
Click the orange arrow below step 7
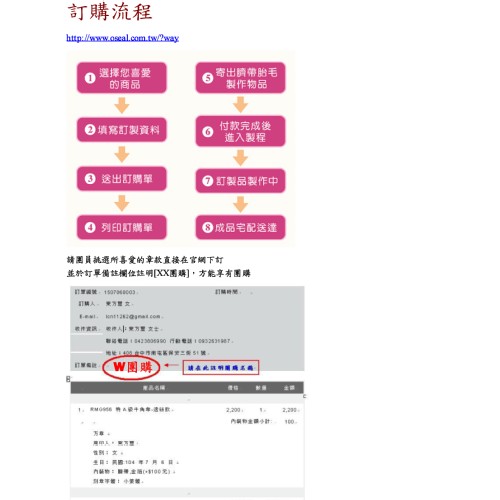(240, 204)
